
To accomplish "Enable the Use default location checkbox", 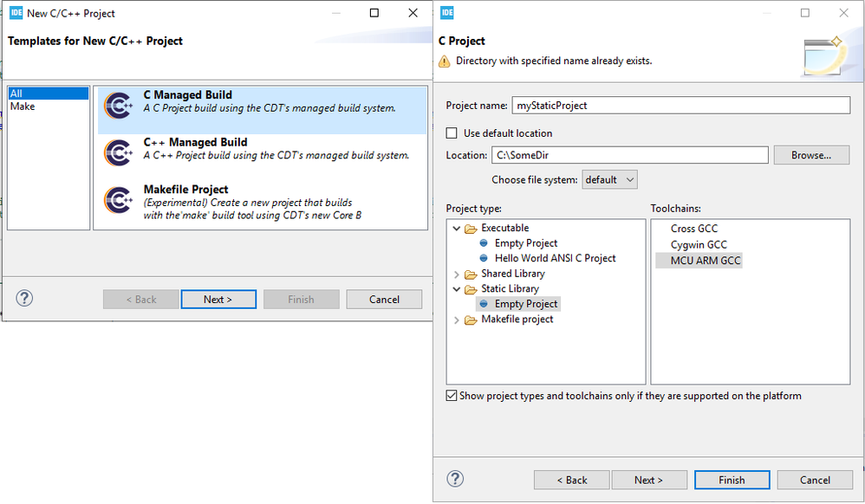I will pyautogui.click(x=452, y=133).
